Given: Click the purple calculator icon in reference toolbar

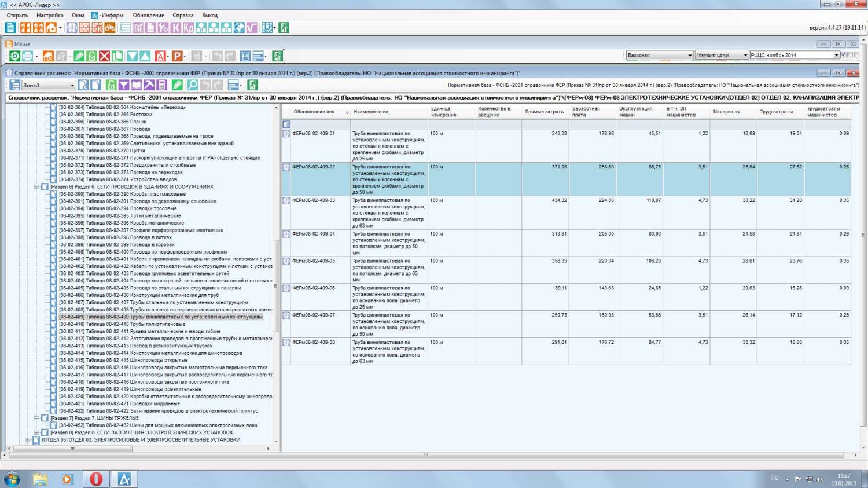Looking at the screenshot, I should [x=162, y=85].
